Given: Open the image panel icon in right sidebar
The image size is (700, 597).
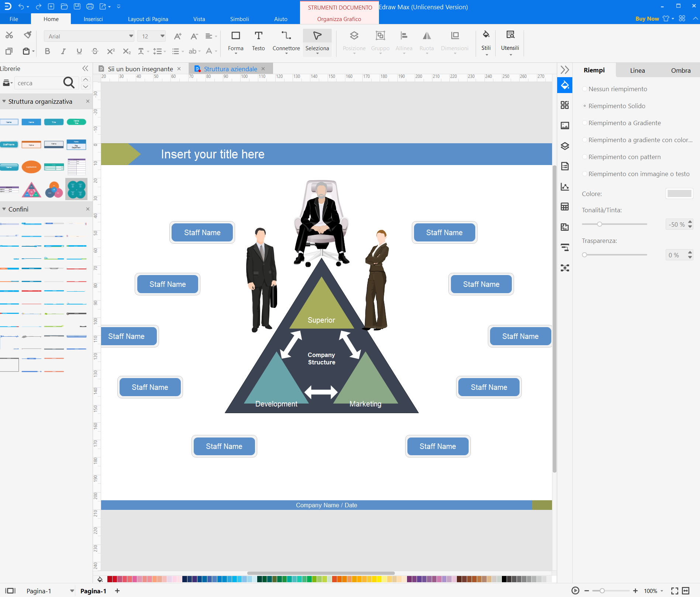Looking at the screenshot, I should coord(565,126).
